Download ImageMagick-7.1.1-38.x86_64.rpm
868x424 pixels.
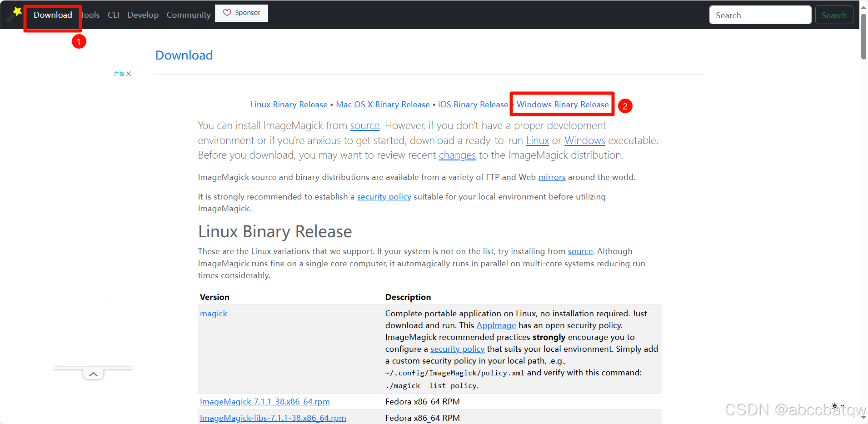(265, 402)
